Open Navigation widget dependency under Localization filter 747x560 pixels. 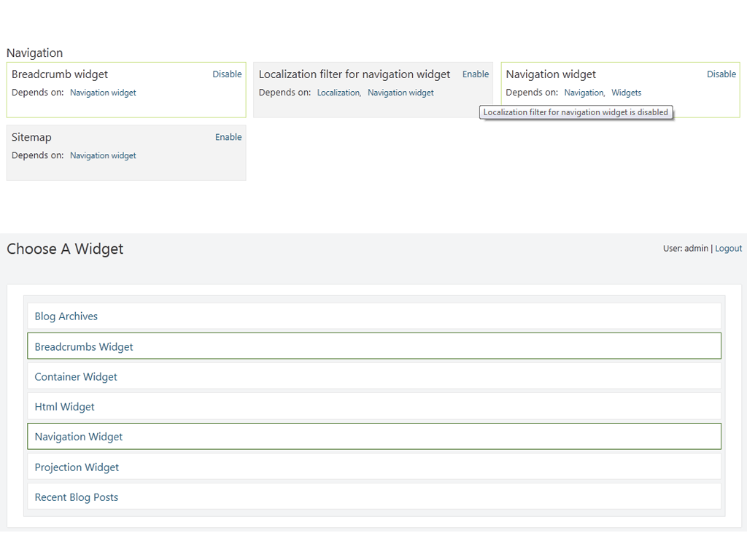tap(400, 93)
